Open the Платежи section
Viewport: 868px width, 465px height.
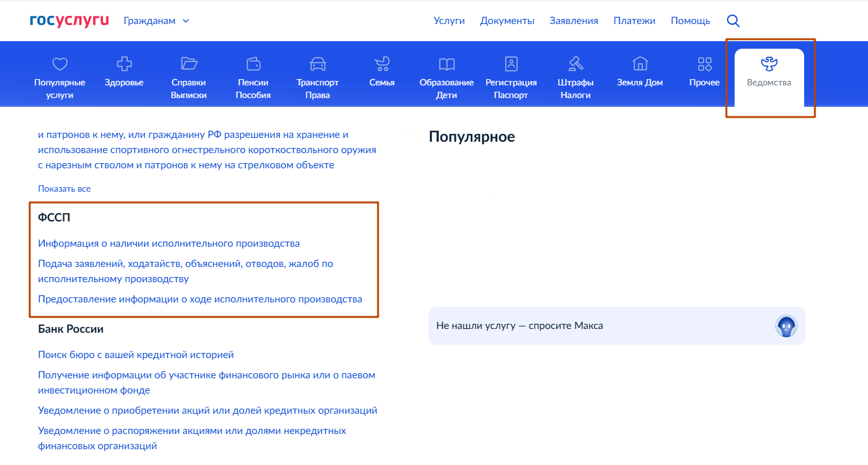(x=634, y=21)
